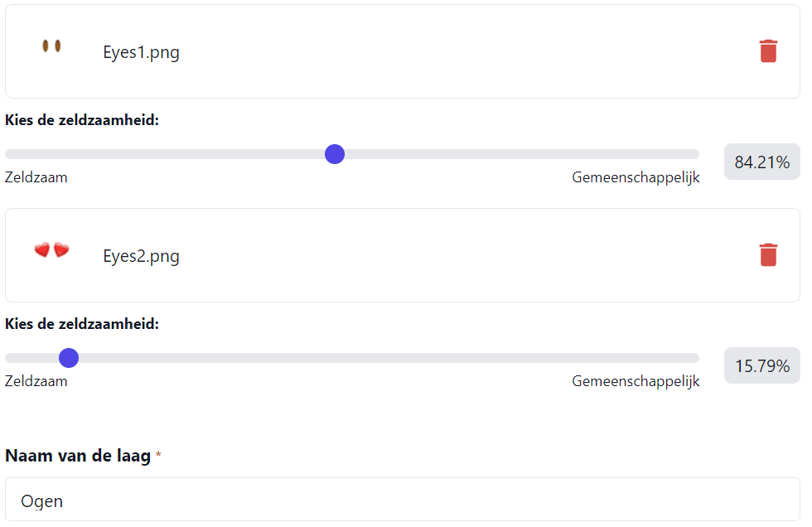The width and height of the screenshot is (812, 527).
Task: Open the brown eyes thumbnail of Eyes1.png
Action: (51, 46)
